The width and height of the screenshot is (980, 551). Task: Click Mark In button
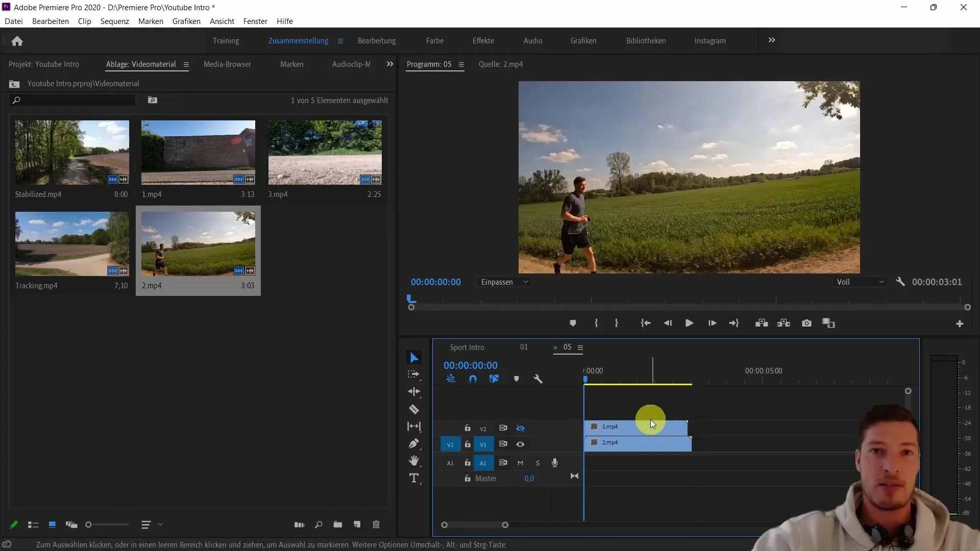(596, 323)
